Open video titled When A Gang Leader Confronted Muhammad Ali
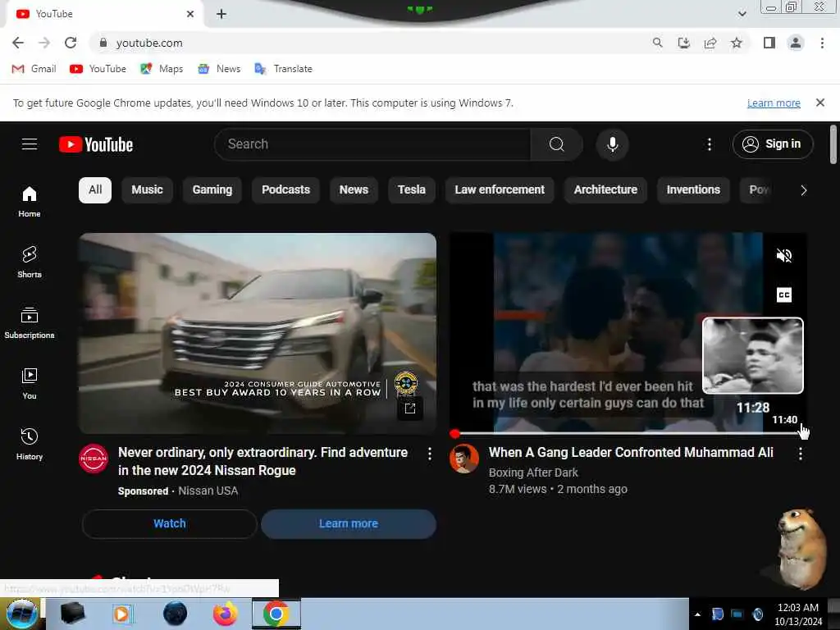840x630 pixels. point(631,453)
